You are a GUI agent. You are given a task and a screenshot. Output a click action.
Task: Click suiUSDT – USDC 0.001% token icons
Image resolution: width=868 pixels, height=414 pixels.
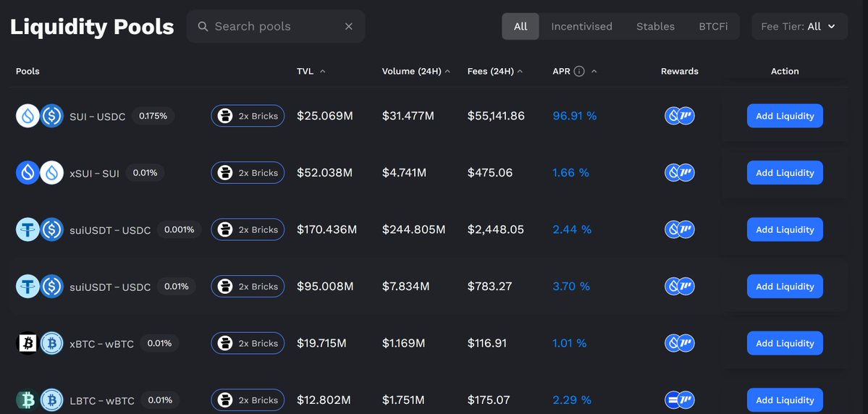40,229
